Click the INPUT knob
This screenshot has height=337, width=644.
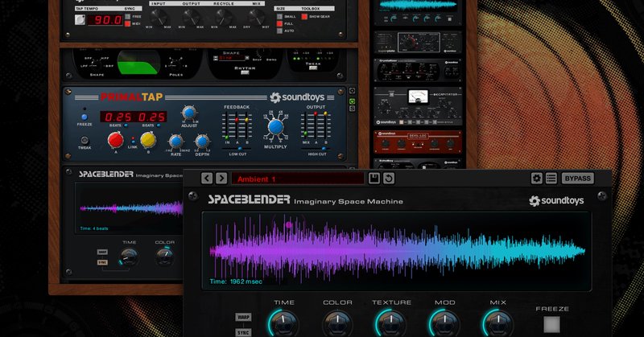158,17
